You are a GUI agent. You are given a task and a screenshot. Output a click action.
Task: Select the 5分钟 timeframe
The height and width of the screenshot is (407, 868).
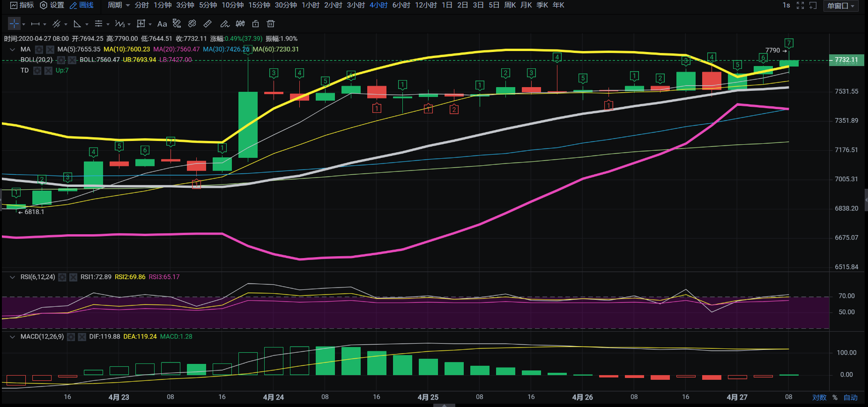(x=208, y=5)
